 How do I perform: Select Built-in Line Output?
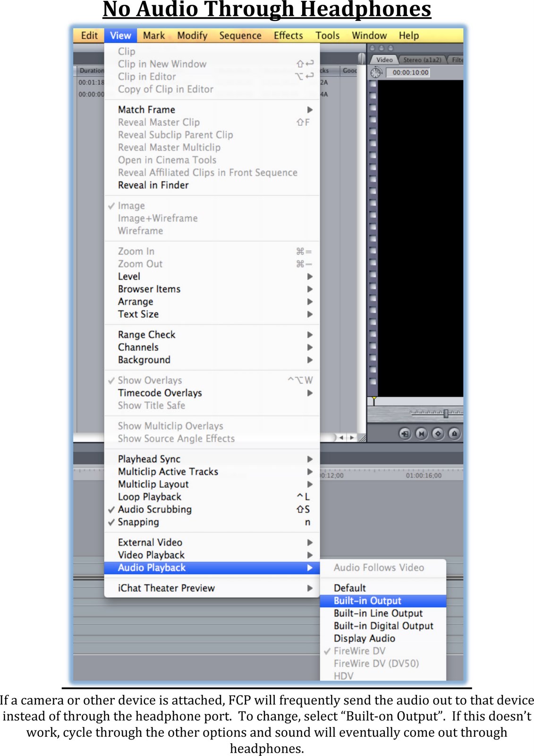pyautogui.click(x=383, y=613)
